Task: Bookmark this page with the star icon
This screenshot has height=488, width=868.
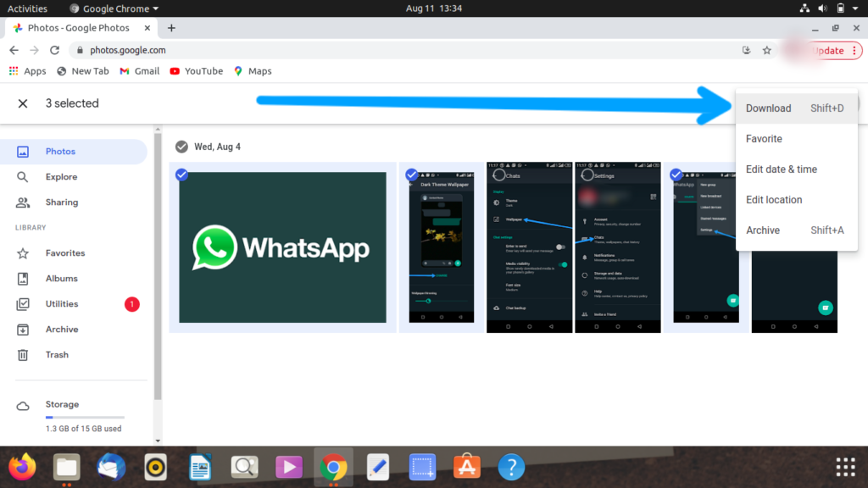Action: click(x=766, y=50)
